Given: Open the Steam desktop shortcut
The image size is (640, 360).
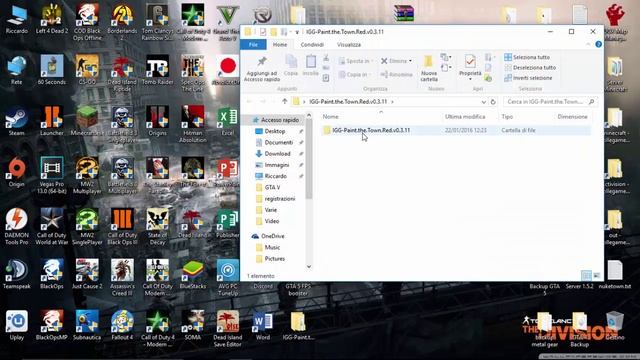Looking at the screenshot, I should point(16,121).
